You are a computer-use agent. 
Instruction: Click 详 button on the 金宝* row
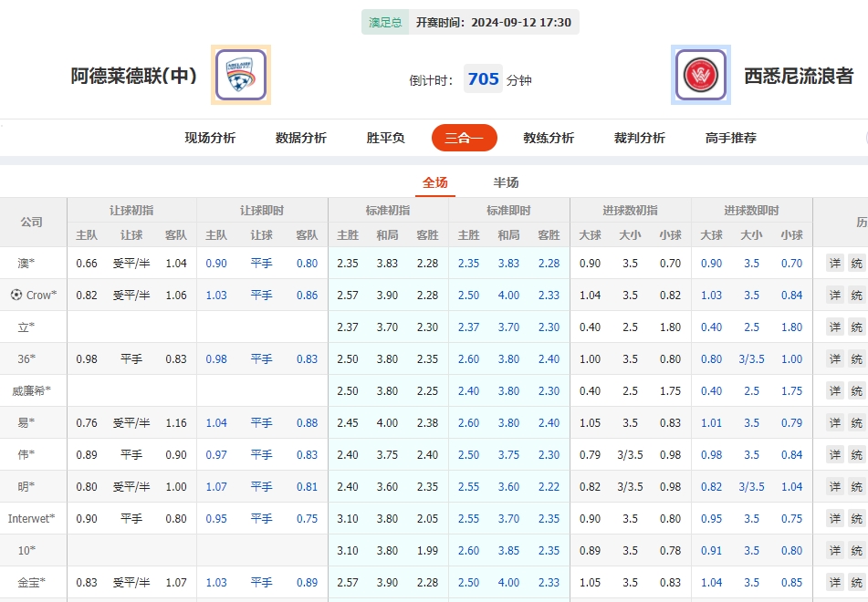(x=833, y=582)
